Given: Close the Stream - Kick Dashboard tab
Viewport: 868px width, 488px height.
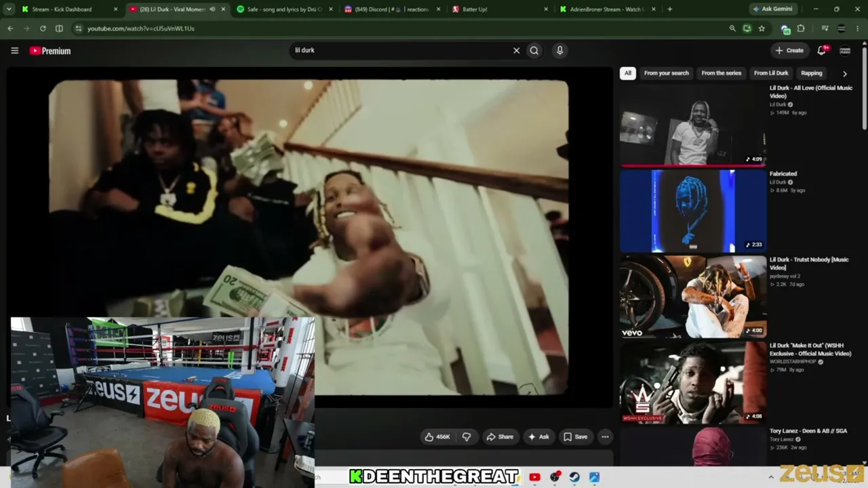Looking at the screenshot, I should tap(115, 9).
